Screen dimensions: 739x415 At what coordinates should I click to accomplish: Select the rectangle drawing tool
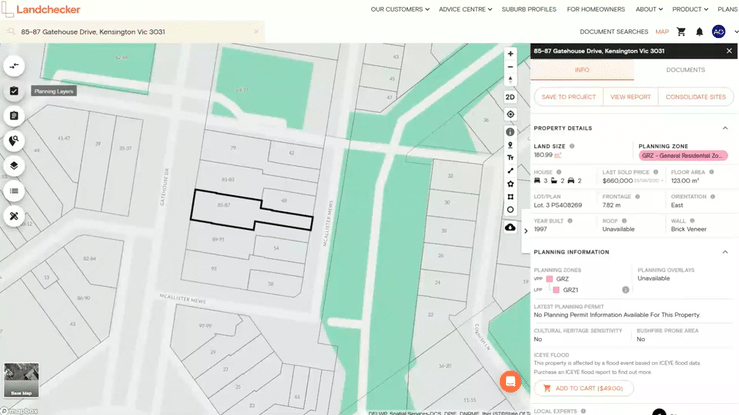[x=510, y=197]
